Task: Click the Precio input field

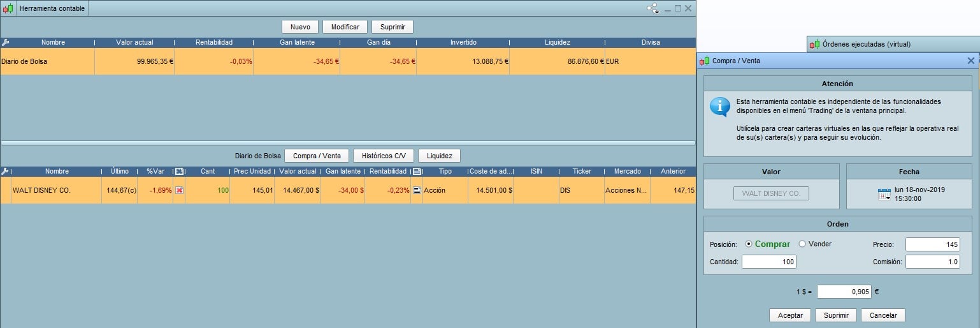Action: 933,244
